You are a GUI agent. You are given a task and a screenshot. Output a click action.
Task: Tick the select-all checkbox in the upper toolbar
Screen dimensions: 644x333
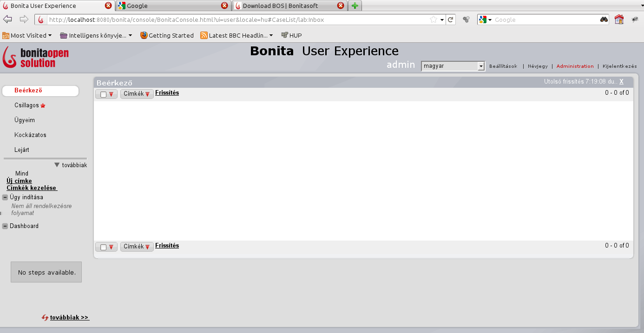103,94
